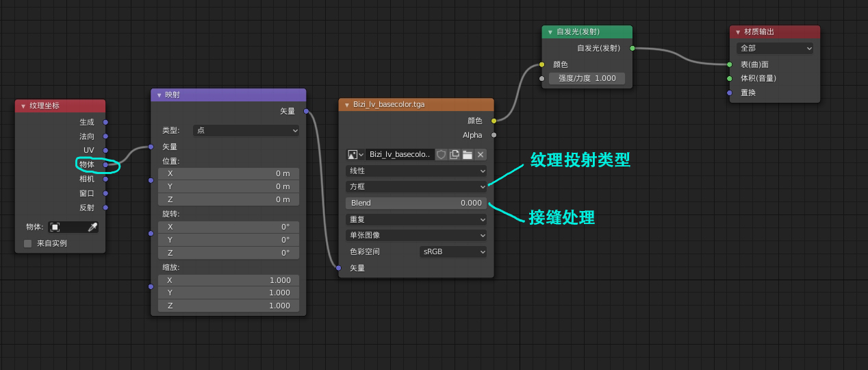Click the 位置 Y 0 m field

(x=229, y=186)
